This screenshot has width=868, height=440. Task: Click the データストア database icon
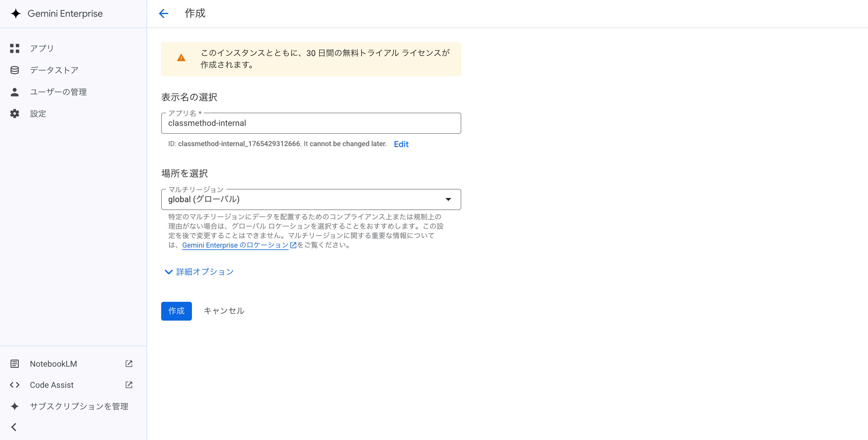click(x=14, y=70)
